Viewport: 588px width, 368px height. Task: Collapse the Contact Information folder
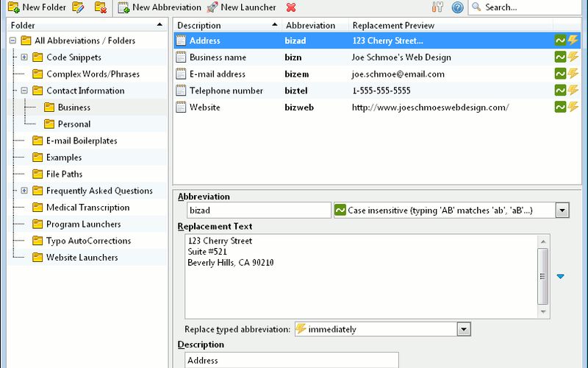[24, 91]
